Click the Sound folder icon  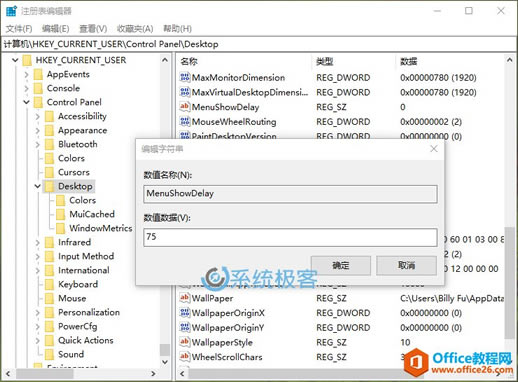[x=49, y=354]
